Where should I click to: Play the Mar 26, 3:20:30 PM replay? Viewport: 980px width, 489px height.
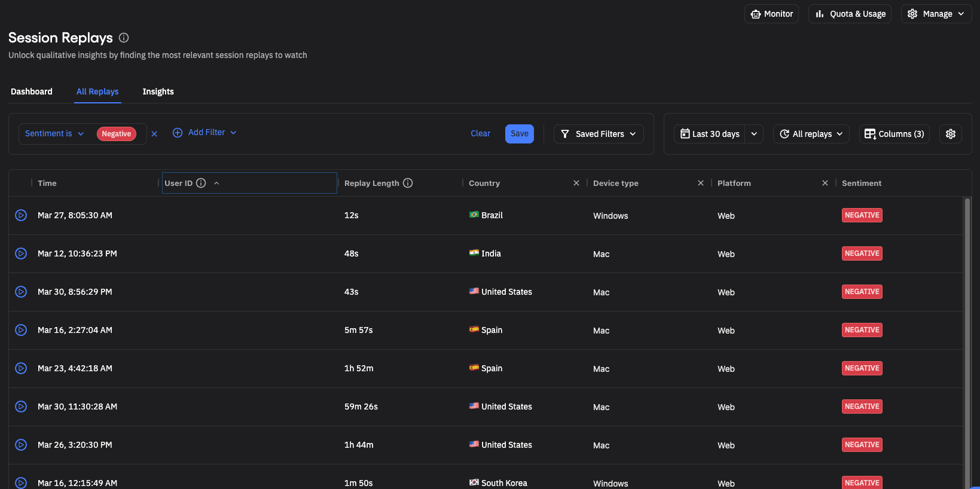click(x=21, y=445)
